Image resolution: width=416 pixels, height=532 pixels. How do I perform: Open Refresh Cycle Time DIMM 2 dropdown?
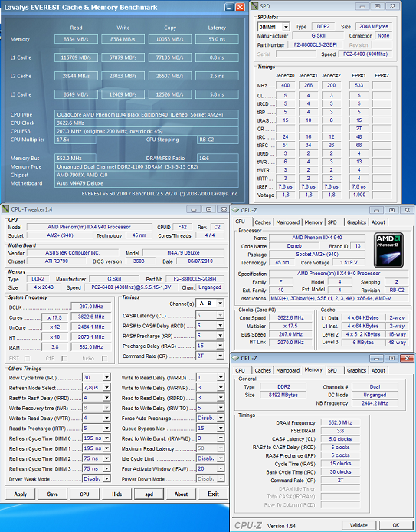[x=106, y=458]
